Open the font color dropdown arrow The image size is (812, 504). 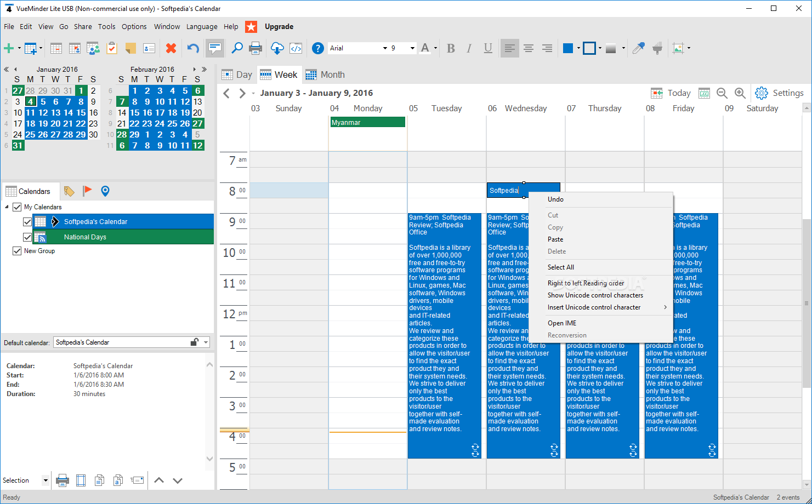click(x=435, y=48)
